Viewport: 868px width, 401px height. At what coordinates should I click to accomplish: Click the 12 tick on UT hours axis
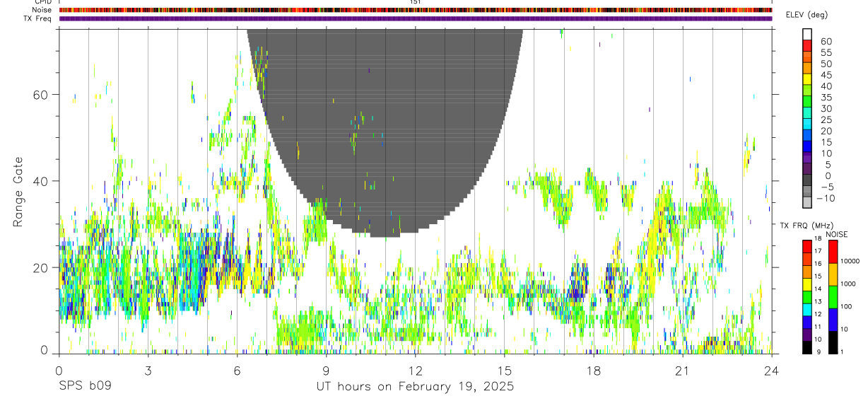[x=415, y=371]
